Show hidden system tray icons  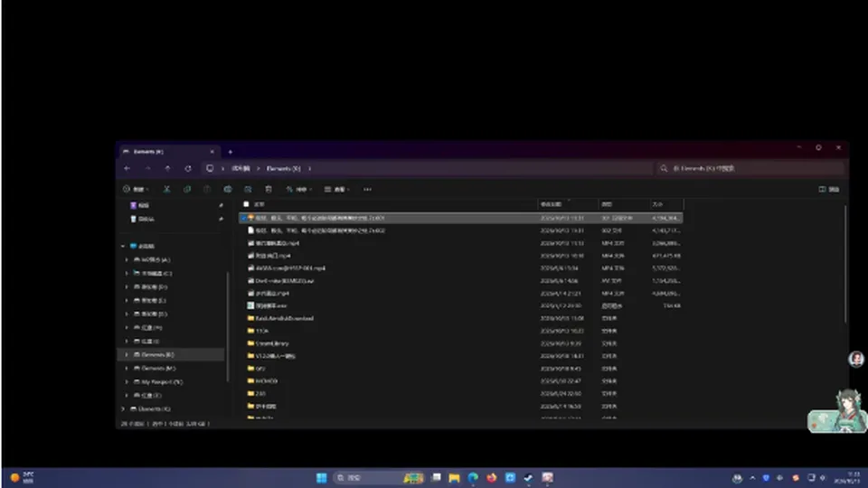click(x=752, y=477)
